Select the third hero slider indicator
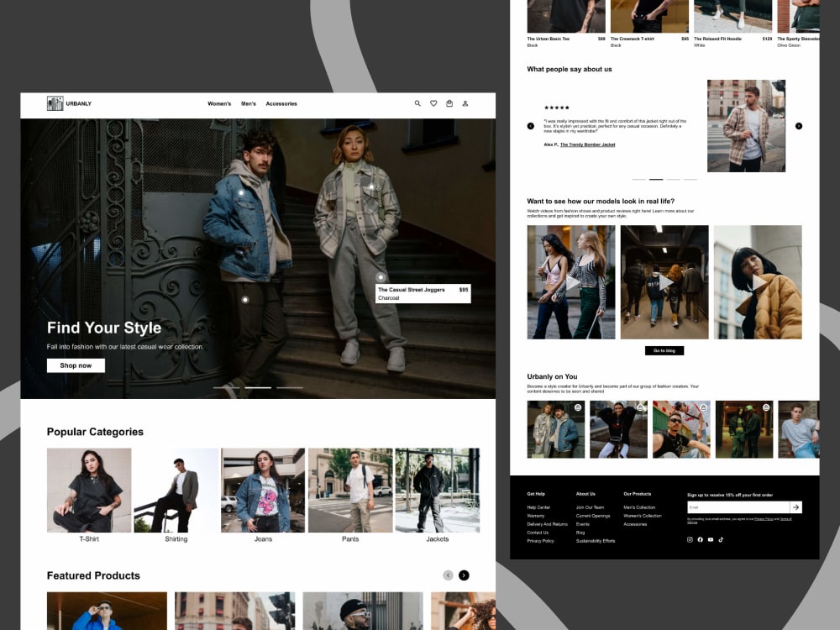Image resolution: width=840 pixels, height=630 pixels. [290, 387]
